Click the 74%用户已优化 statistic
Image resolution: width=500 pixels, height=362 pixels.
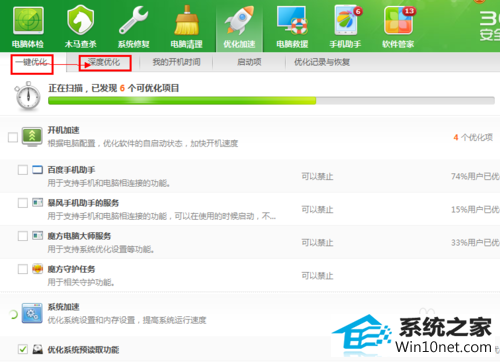coord(475,176)
